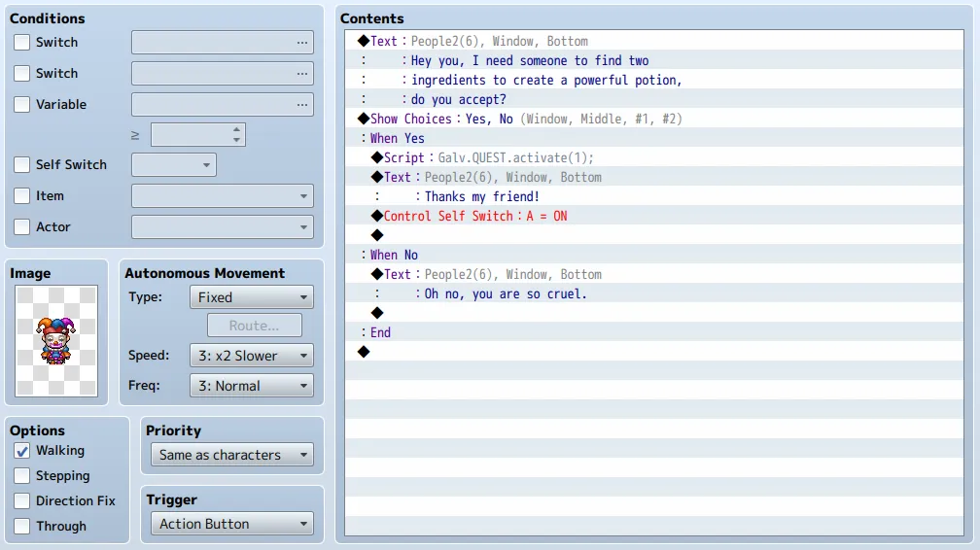This screenshot has height=550, width=980.
Task: Uncheck the Walking option
Action: [21, 451]
